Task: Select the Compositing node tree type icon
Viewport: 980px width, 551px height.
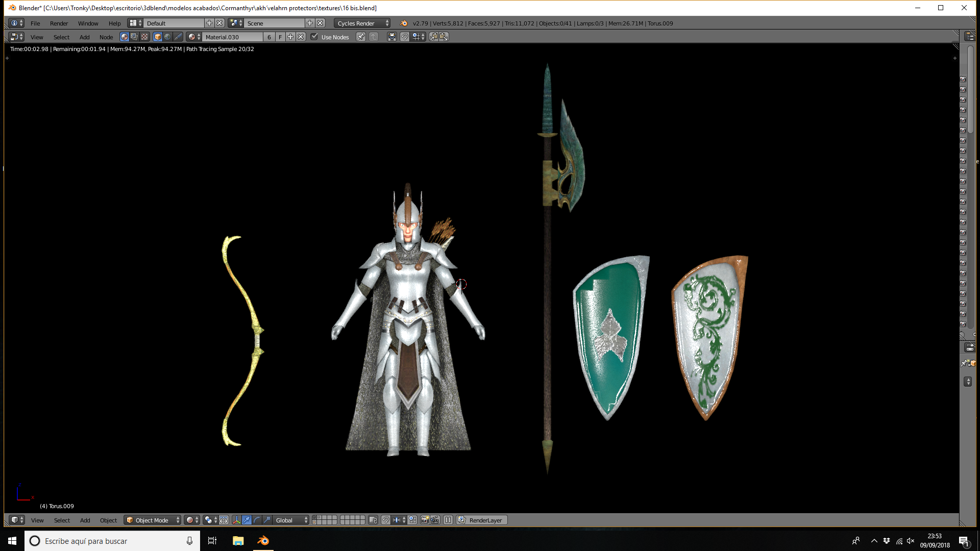Action: coord(134,37)
